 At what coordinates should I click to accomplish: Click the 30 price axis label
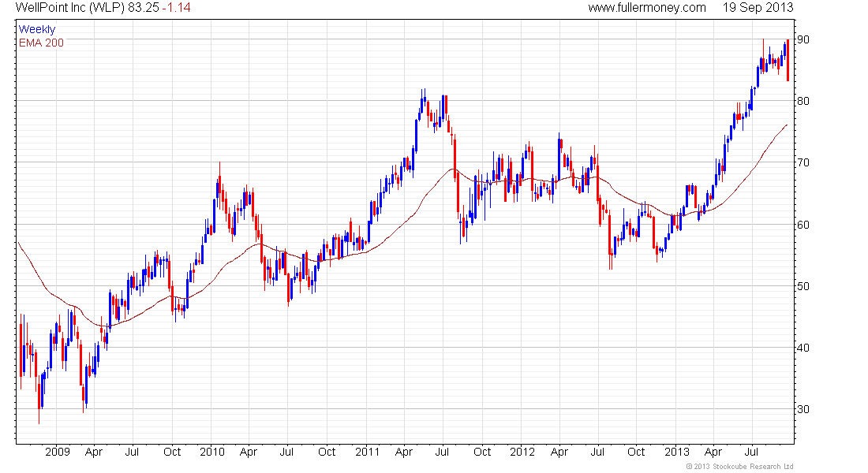(803, 409)
